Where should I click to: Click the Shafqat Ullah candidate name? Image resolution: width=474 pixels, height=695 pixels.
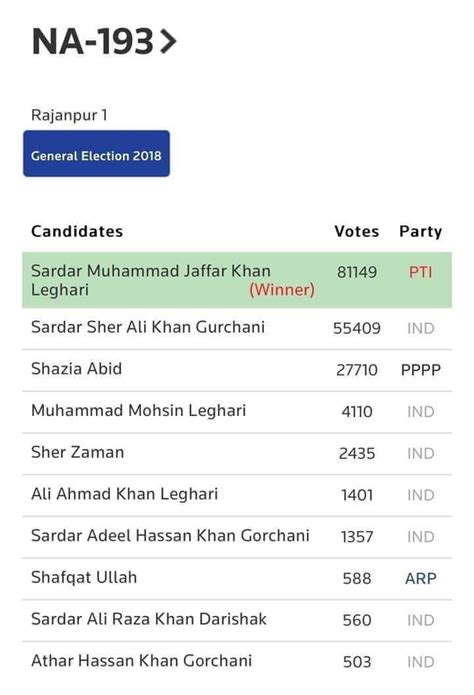(x=84, y=578)
